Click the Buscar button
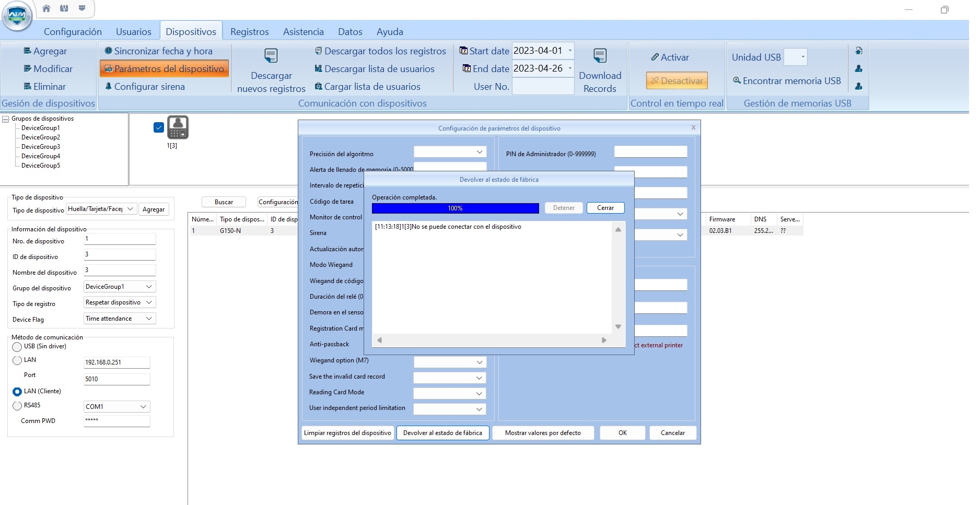The image size is (980, 505). point(224,202)
